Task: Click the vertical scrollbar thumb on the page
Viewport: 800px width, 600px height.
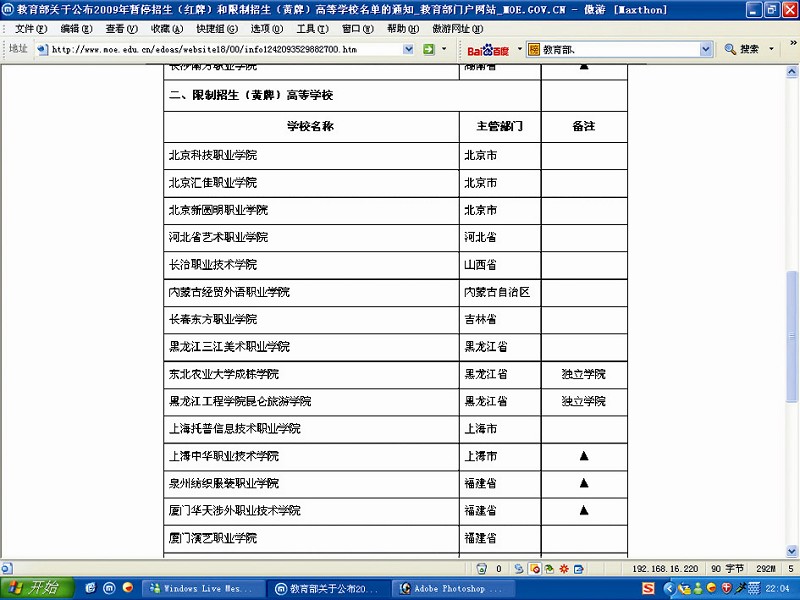Action: click(792, 350)
